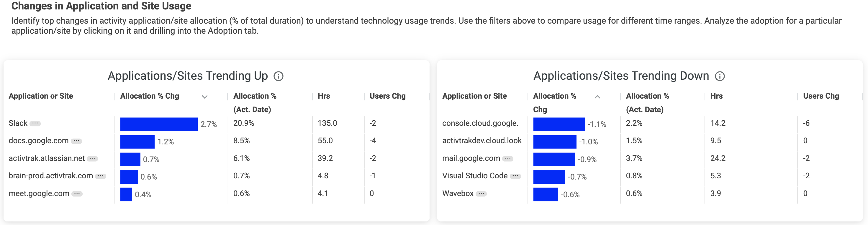Click Wavebox 3.9 hours value
Screen dimensions: 868x225
point(716,193)
